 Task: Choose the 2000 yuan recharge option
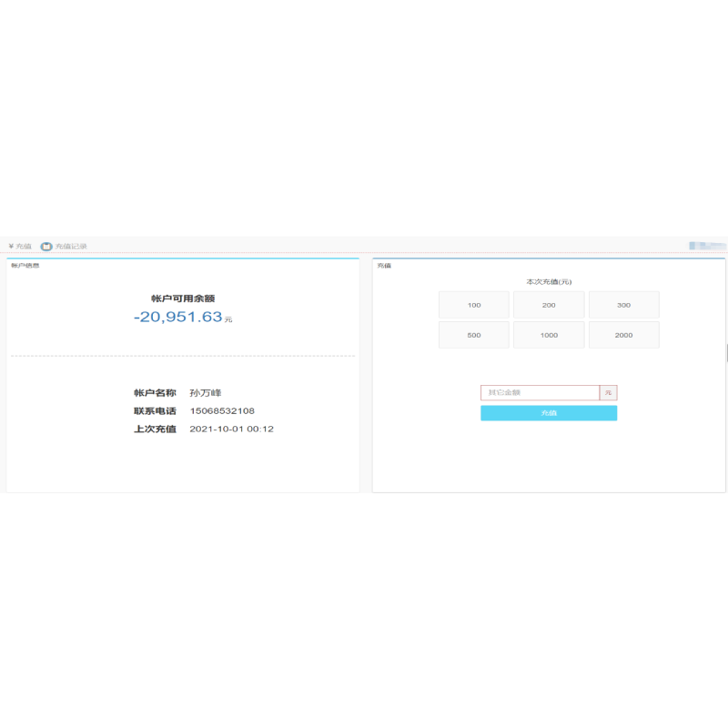[623, 335]
